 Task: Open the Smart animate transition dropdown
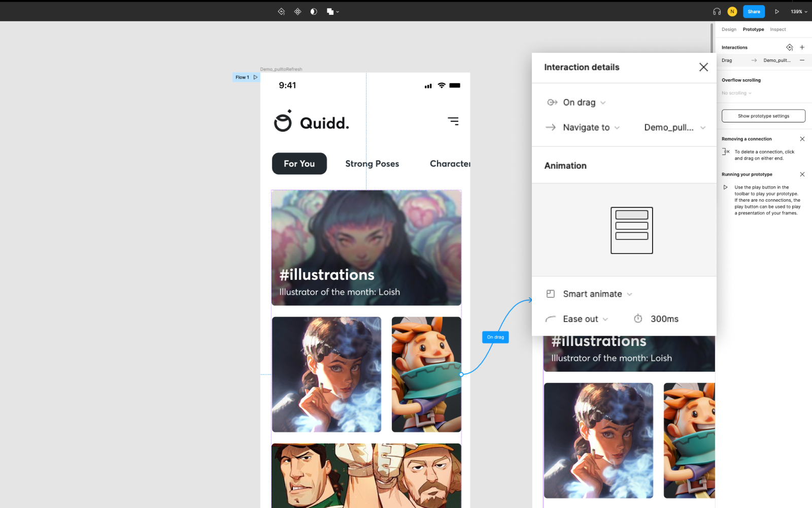597,294
